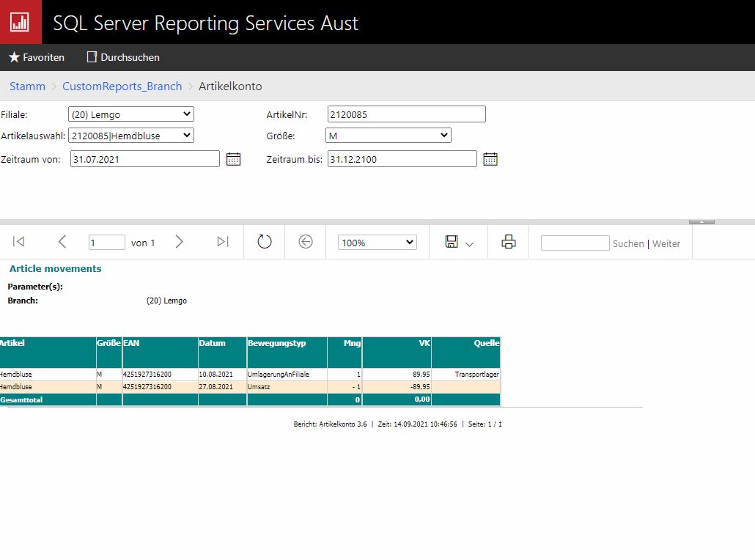This screenshot has height=560, width=755.
Task: Open the Artikelauswahl dropdown
Action: 130,136
